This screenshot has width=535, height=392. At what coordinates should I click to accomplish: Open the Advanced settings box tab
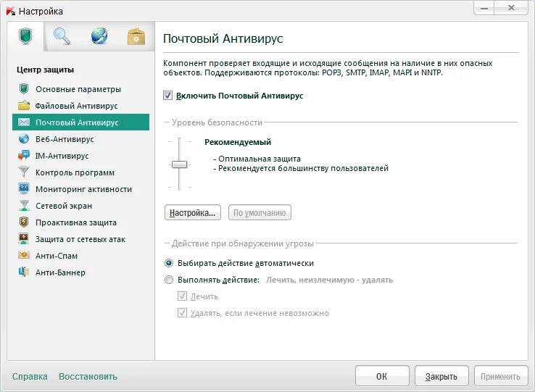point(136,36)
